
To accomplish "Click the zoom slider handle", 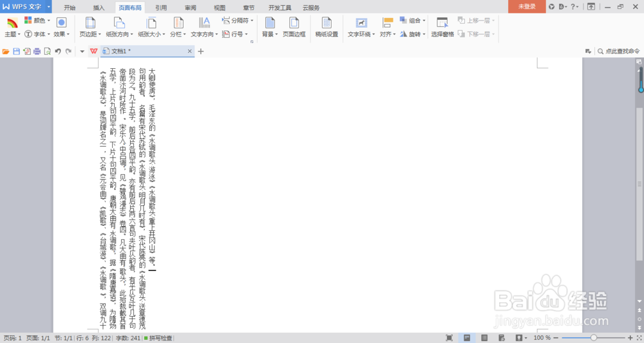I will 594,338.
